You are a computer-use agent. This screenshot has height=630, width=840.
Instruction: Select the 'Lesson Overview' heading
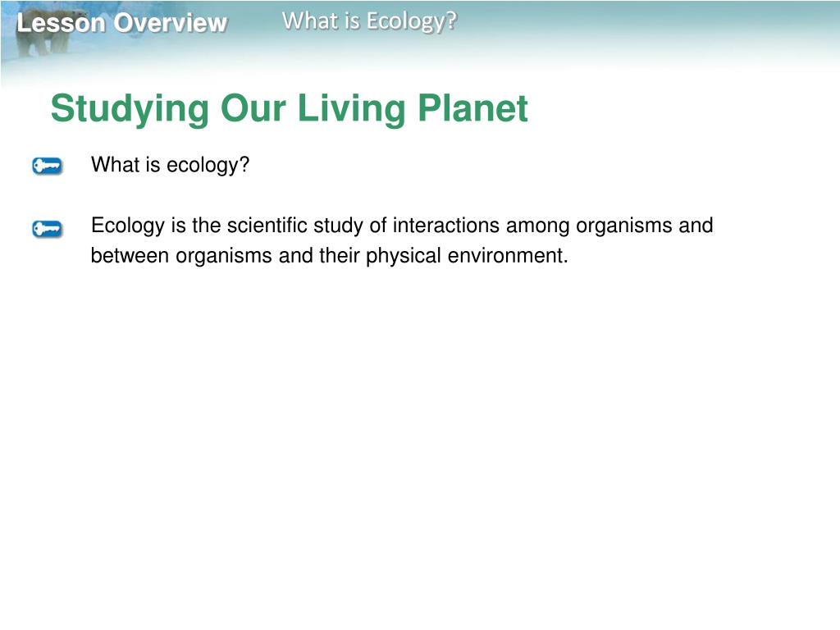point(122,23)
